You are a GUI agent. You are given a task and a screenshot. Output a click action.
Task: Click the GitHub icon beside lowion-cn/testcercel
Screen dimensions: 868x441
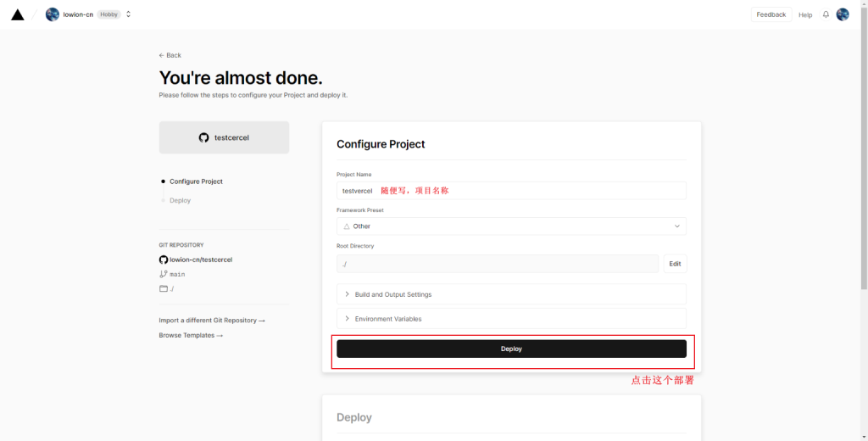tap(164, 260)
